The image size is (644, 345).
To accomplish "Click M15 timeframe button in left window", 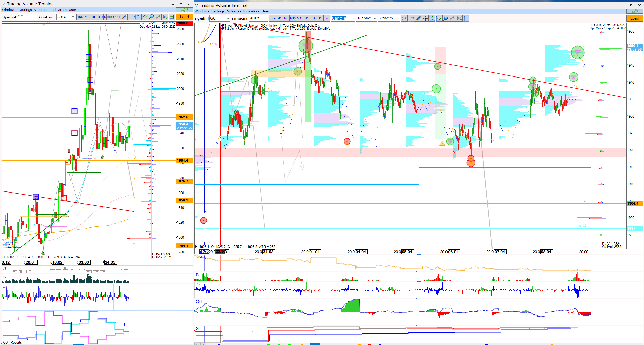I will click(100, 17).
